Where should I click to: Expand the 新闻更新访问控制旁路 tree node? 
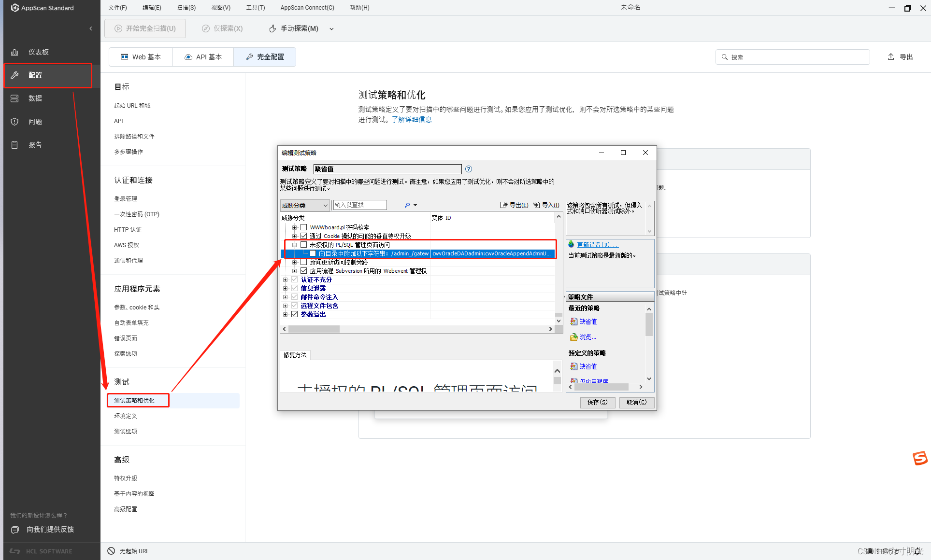[294, 262]
